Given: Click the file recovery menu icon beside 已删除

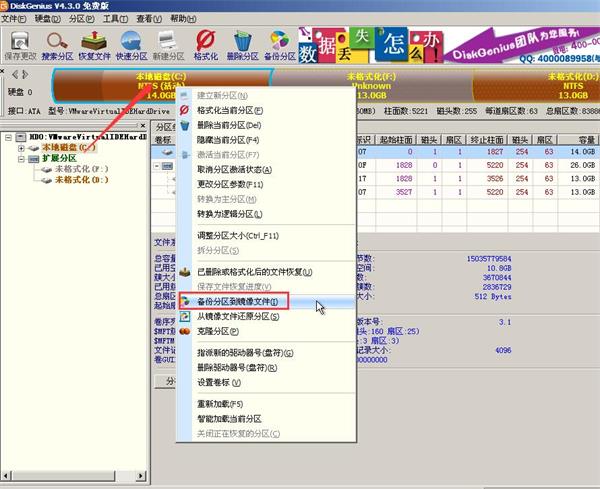Looking at the screenshot, I should click(x=185, y=272).
